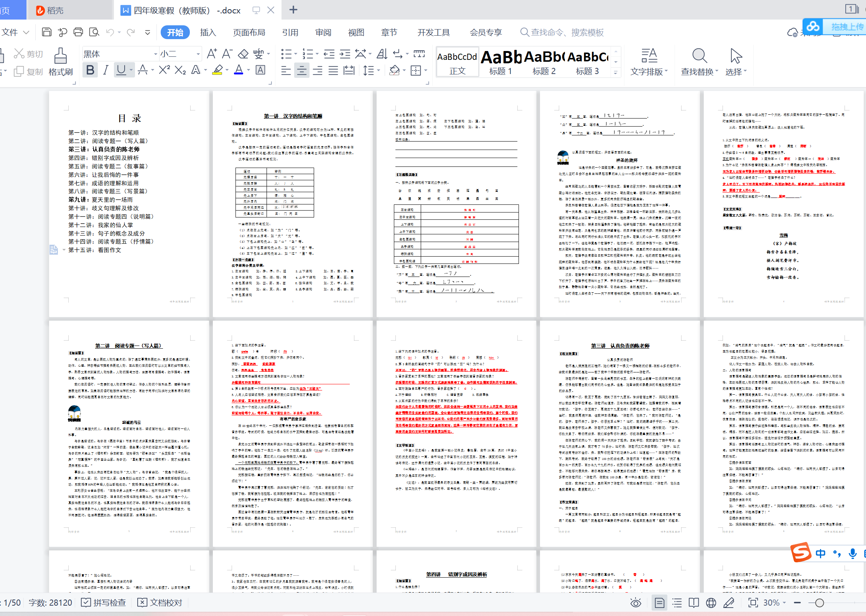Toggle show/hide paragraph marks icon

pyautogui.click(x=398, y=54)
